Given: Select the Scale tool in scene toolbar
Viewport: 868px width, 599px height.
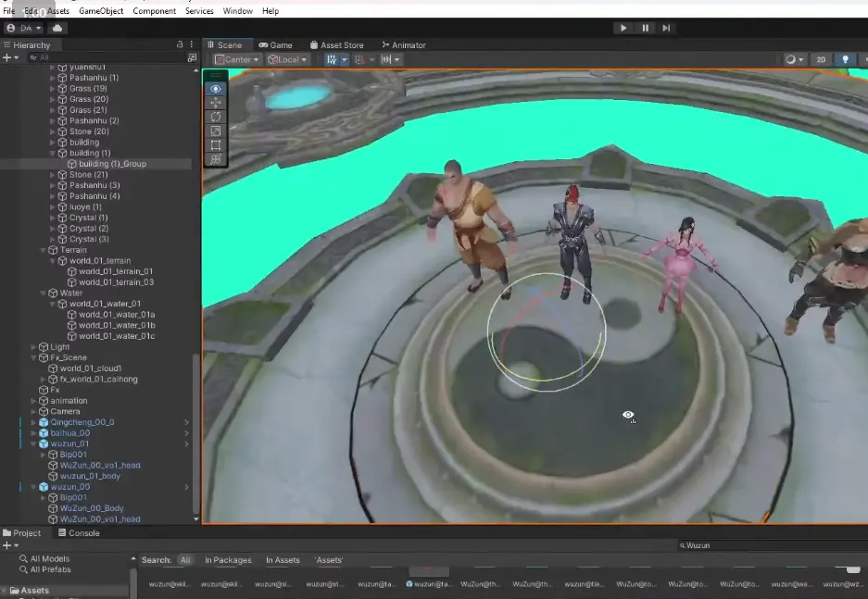Looking at the screenshot, I should tap(215, 131).
